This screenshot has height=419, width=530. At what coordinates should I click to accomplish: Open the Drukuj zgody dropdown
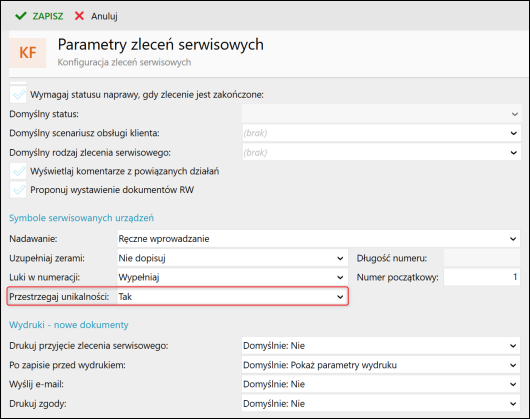(x=381, y=403)
